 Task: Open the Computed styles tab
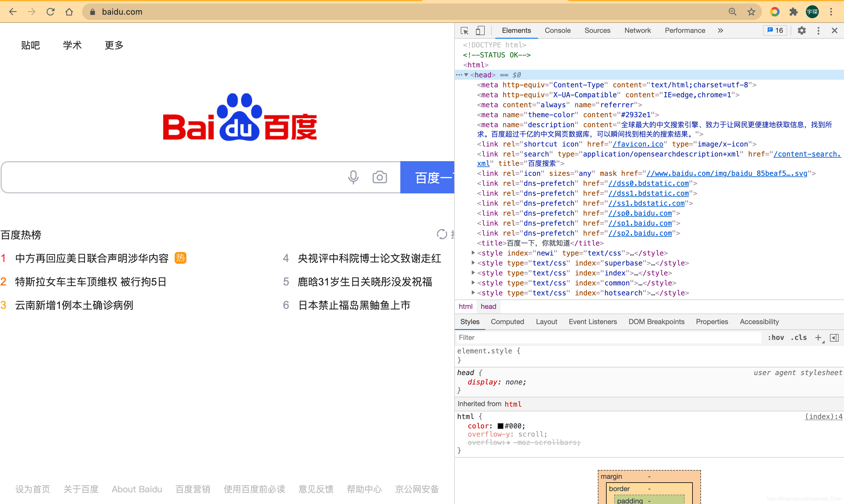coord(507,322)
